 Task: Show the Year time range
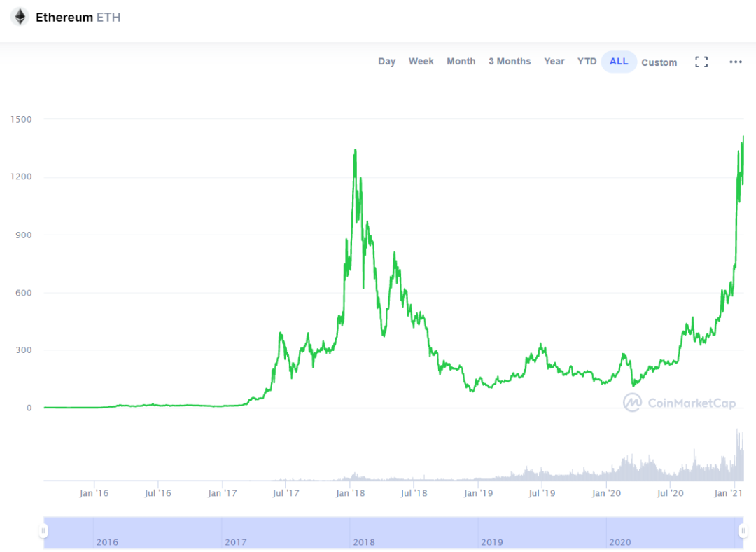click(554, 61)
